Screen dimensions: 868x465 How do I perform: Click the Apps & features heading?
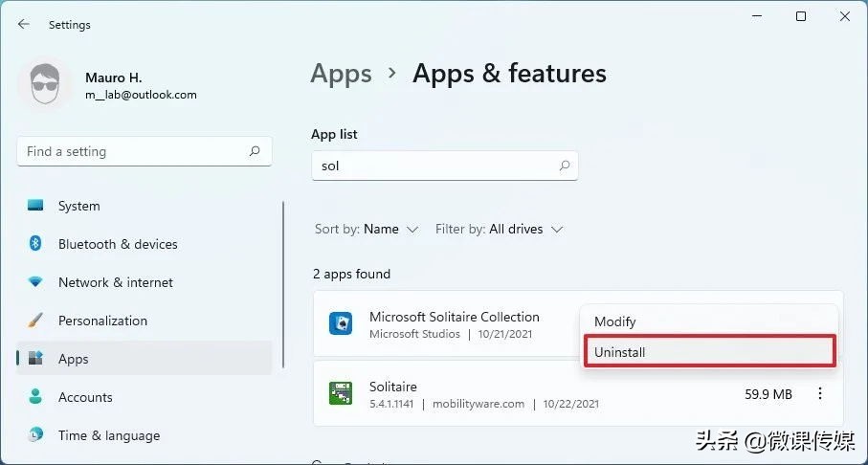[x=509, y=74]
